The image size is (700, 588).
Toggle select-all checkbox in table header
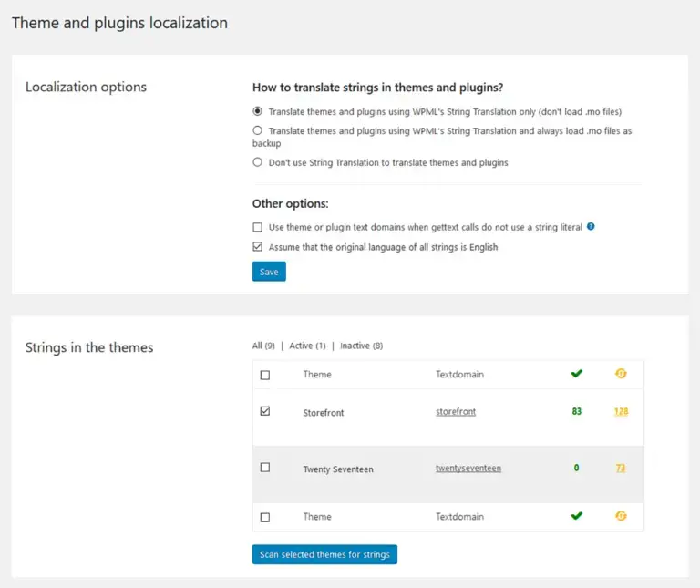265,375
